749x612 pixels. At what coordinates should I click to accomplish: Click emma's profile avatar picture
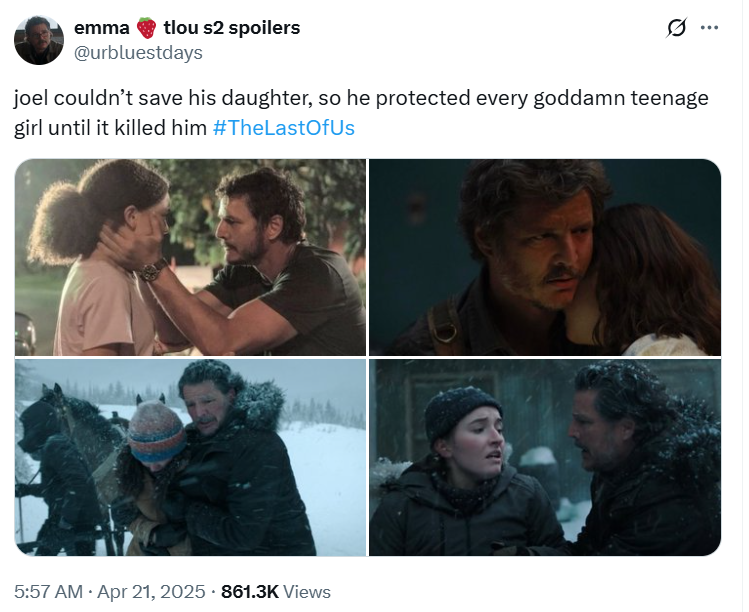point(40,41)
